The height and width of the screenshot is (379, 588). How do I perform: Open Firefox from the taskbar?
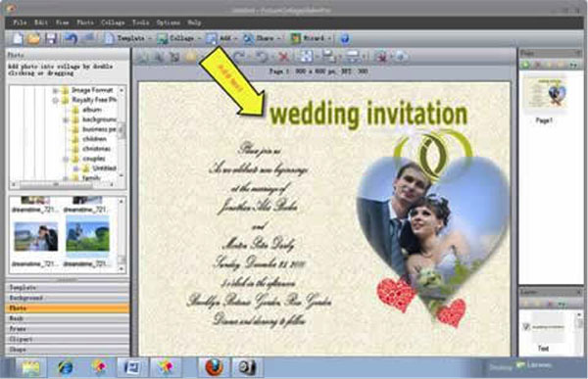point(214,366)
